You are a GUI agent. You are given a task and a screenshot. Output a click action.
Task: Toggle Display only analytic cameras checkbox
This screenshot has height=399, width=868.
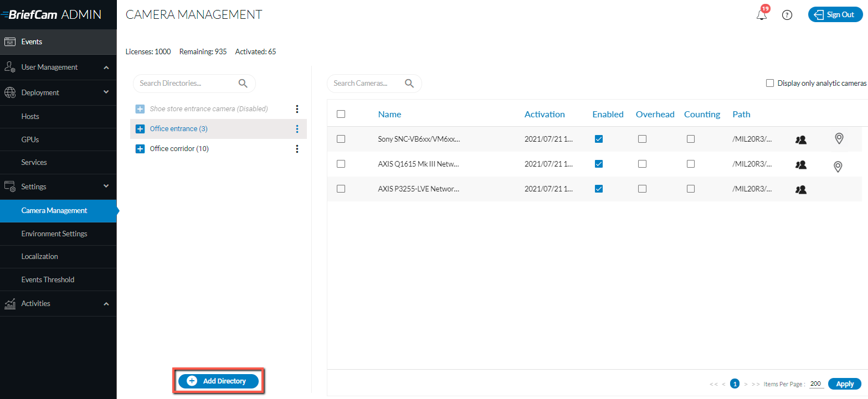[770, 83]
